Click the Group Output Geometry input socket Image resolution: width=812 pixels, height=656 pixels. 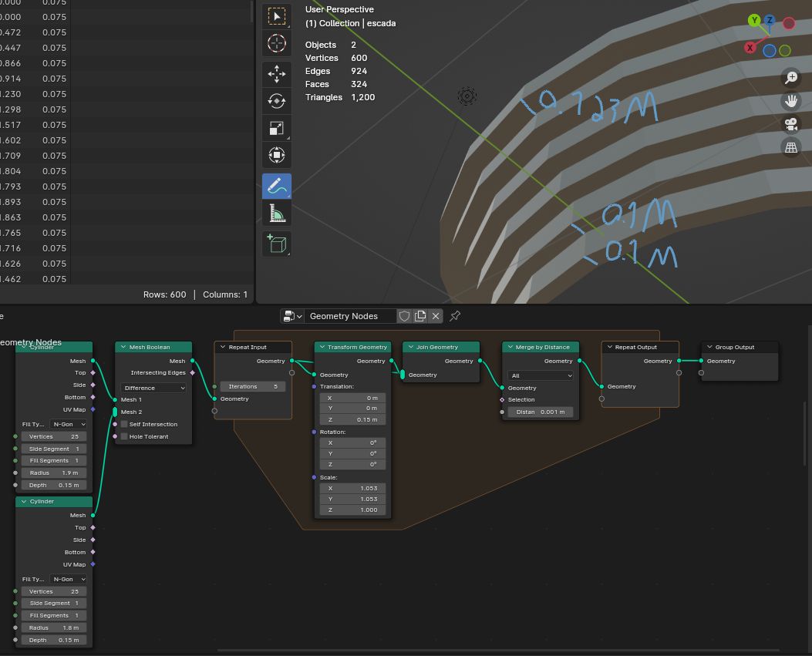pyautogui.click(x=701, y=360)
